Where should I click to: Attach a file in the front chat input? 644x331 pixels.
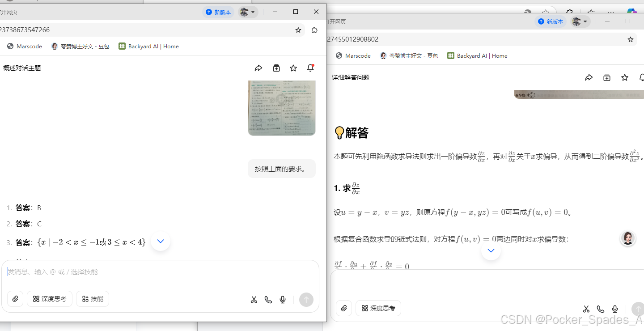[15, 299]
